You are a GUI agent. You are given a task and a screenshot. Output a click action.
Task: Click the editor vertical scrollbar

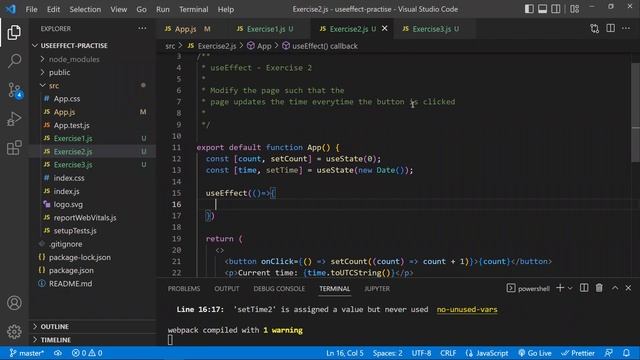pyautogui.click(x=636, y=112)
